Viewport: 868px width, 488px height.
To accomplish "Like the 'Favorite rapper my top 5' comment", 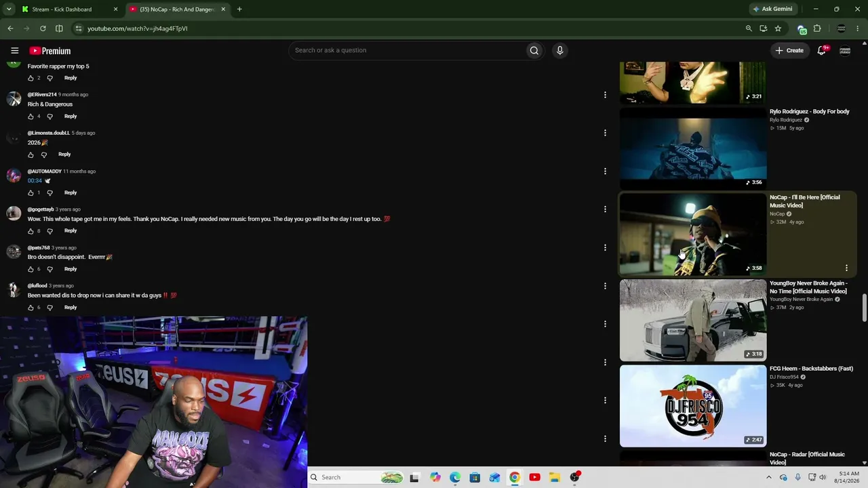I will point(31,78).
